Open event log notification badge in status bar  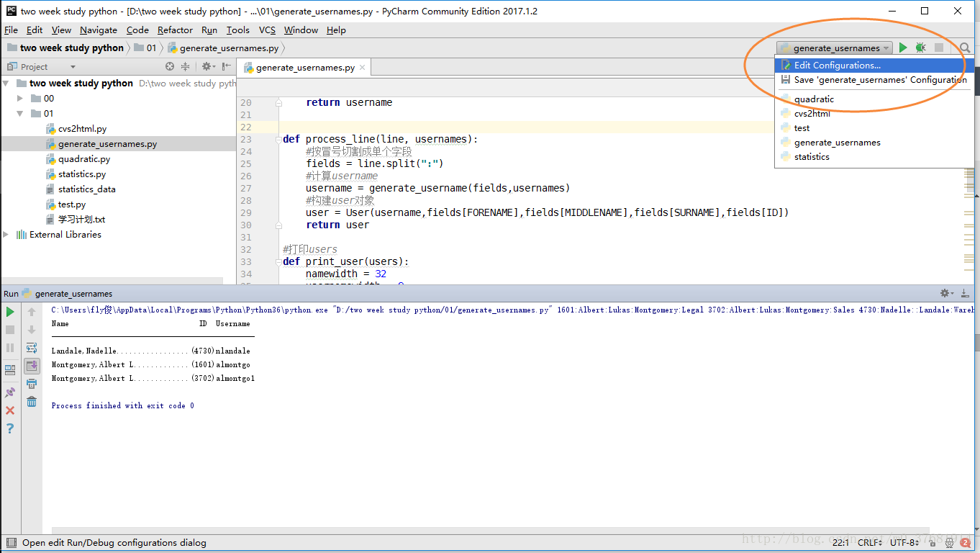click(x=965, y=543)
